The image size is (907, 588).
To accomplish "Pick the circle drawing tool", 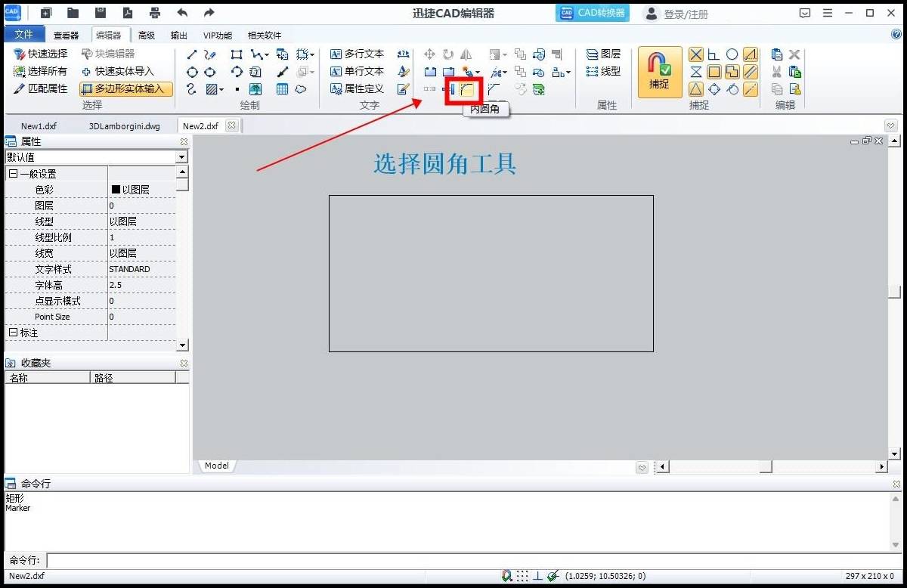I will tap(192, 72).
